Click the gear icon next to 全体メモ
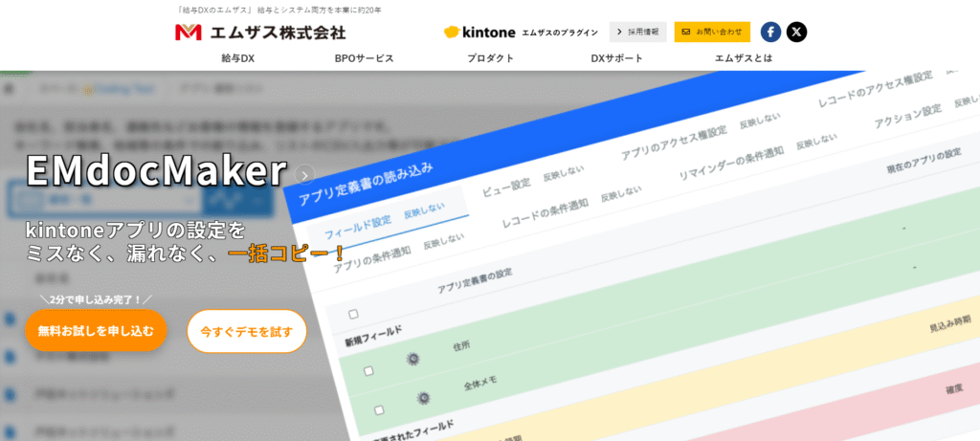The width and height of the screenshot is (980, 441). pos(422,397)
